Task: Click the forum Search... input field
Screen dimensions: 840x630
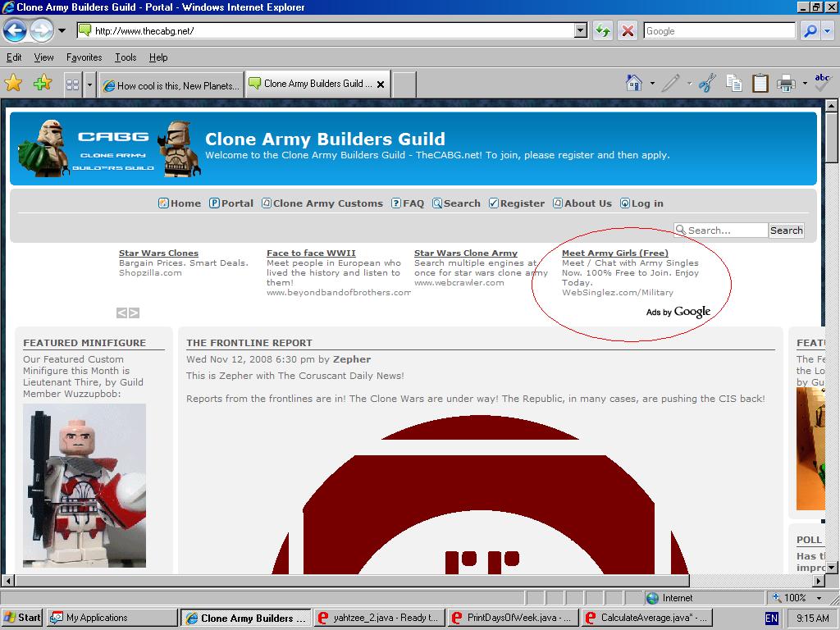Action: [x=720, y=231]
